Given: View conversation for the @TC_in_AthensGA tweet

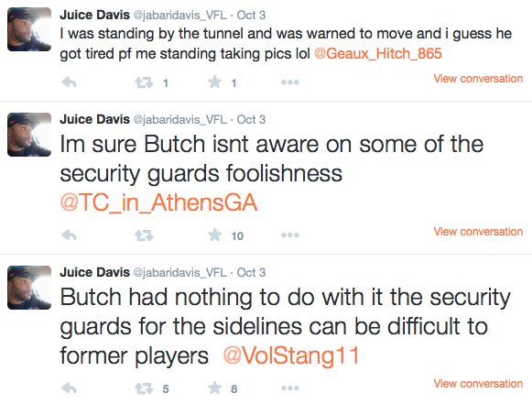Looking at the screenshot, I should click(x=478, y=232).
